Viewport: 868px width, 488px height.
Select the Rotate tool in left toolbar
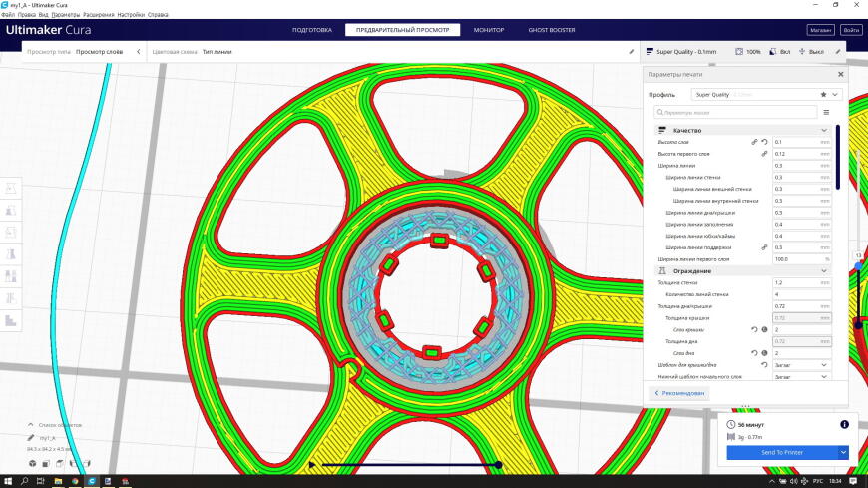11,233
